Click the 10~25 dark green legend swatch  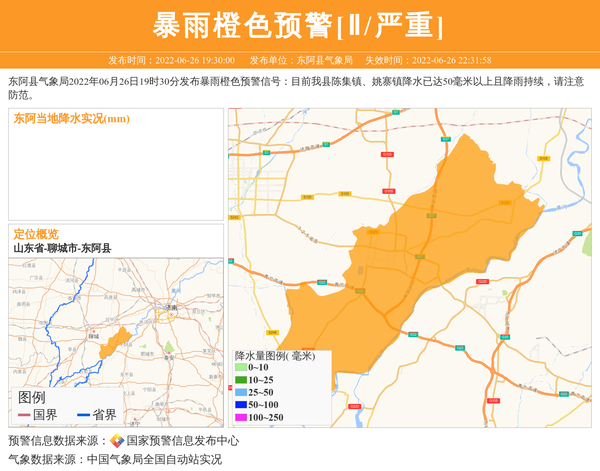(241, 380)
